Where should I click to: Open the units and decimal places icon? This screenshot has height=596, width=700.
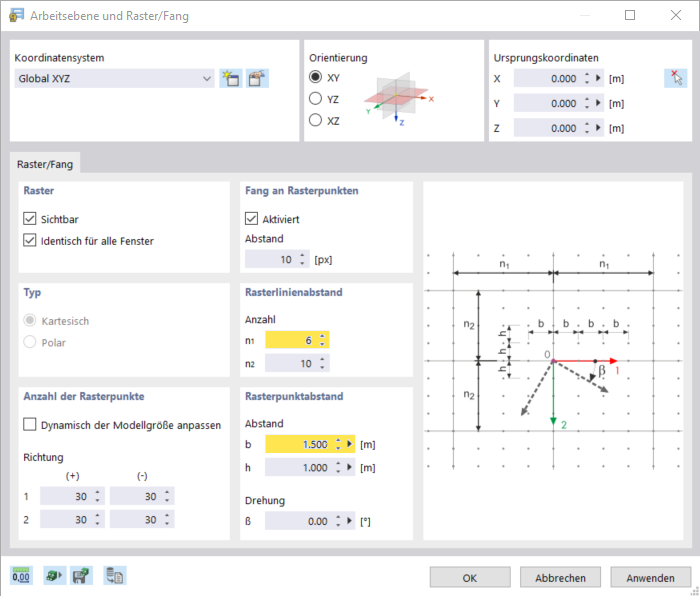point(21,575)
